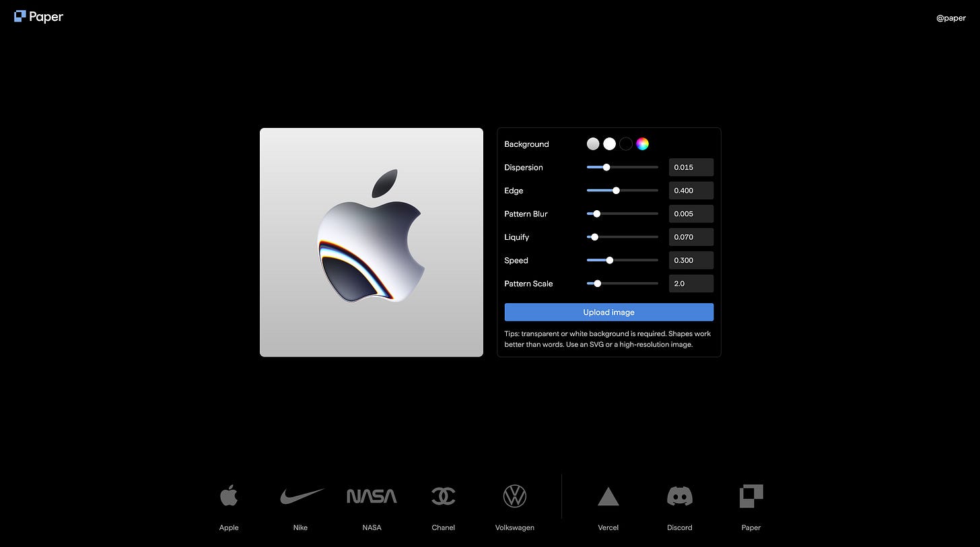The width and height of the screenshot is (980, 547).
Task: Focus the Dispersion value field 0.015
Action: (691, 167)
